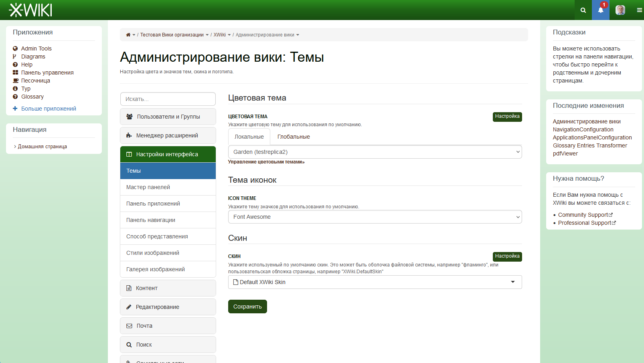The height and width of the screenshot is (363, 644).
Task: Click the Сохранить button
Action: coord(247,307)
